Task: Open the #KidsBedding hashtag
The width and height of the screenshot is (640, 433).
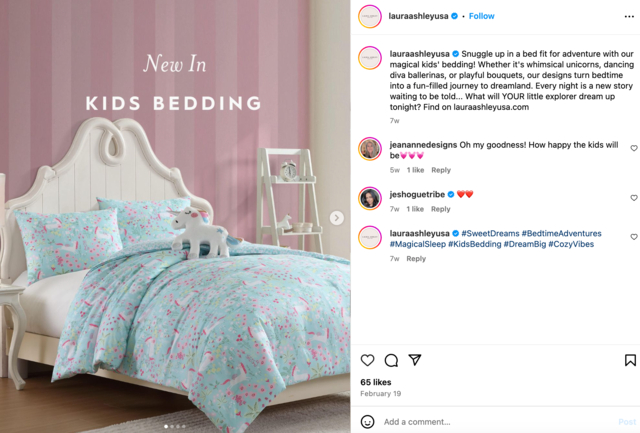Action: [x=474, y=244]
